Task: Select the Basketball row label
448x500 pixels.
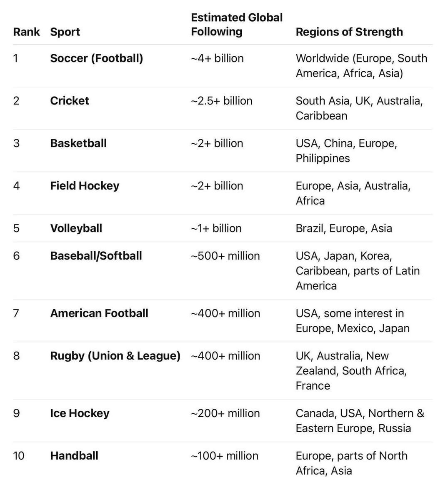Action: (x=78, y=143)
